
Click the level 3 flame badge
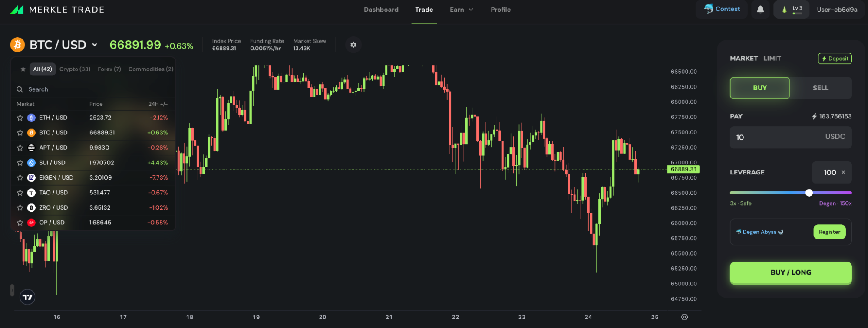pyautogui.click(x=792, y=10)
